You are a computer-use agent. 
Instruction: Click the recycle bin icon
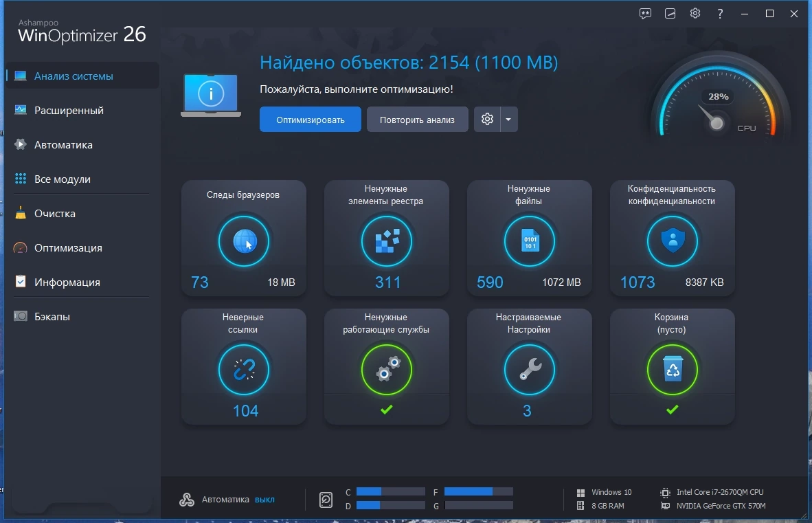coord(673,370)
